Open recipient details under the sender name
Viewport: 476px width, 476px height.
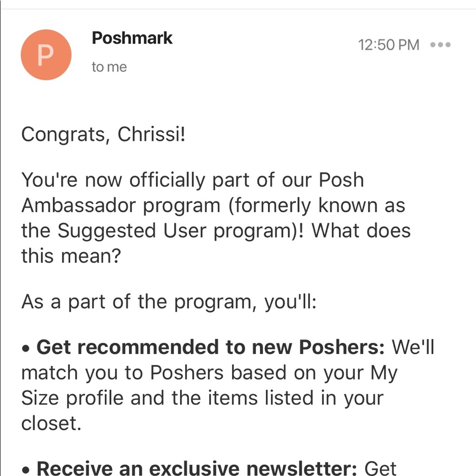click(x=109, y=67)
